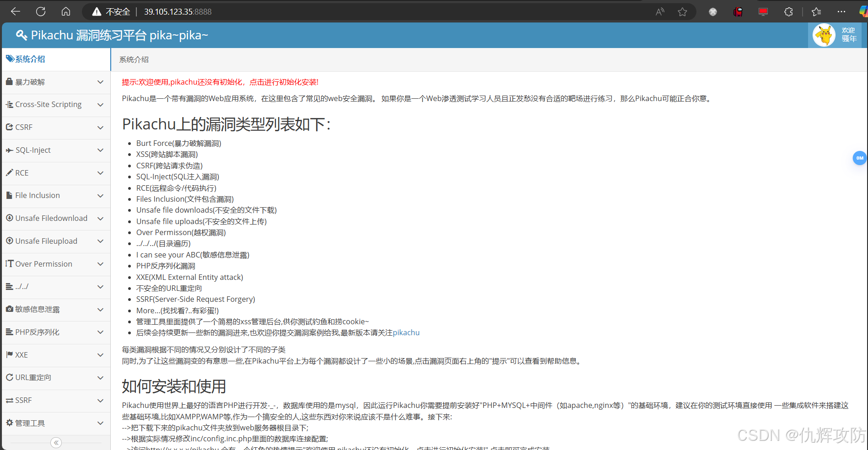Click the list entry 'Burt Force(暴力破解漏洞)'
This screenshot has width=868, height=450.
pos(178,143)
